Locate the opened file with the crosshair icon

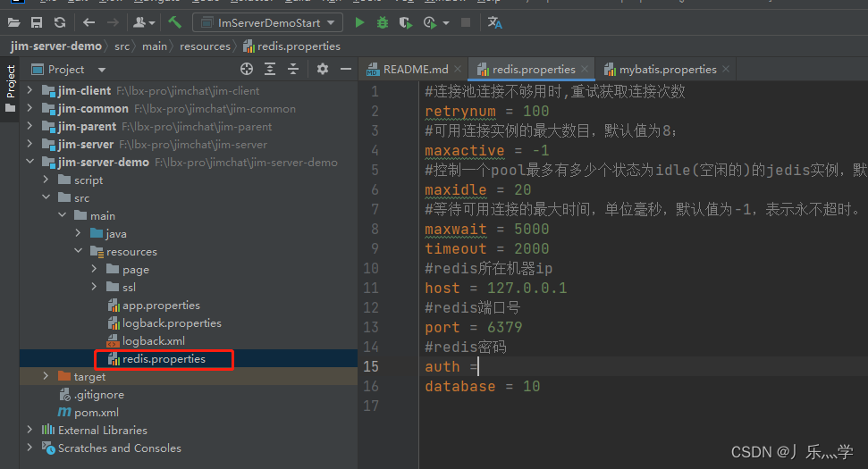[x=247, y=69]
